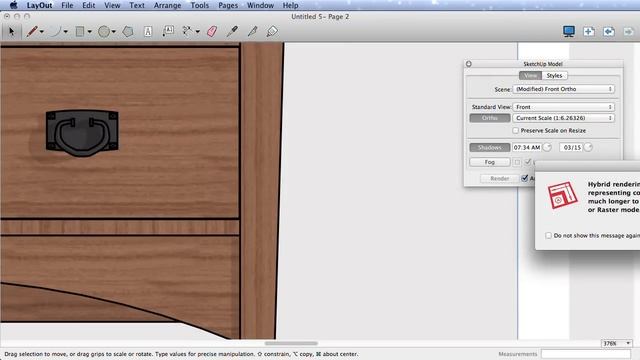The width and height of the screenshot is (640, 360).
Task: Open the Window menu
Action: (x=260, y=5)
